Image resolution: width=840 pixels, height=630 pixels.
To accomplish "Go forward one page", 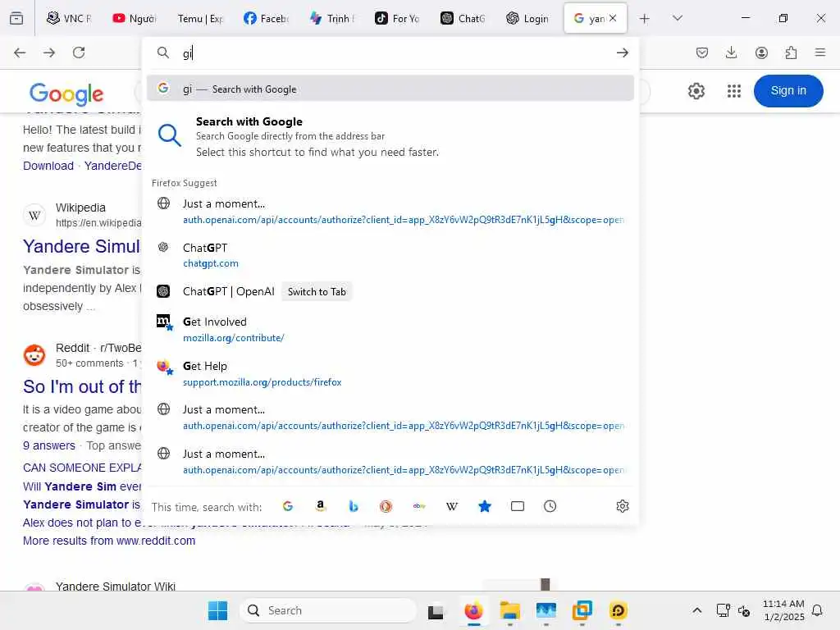I will (49, 52).
